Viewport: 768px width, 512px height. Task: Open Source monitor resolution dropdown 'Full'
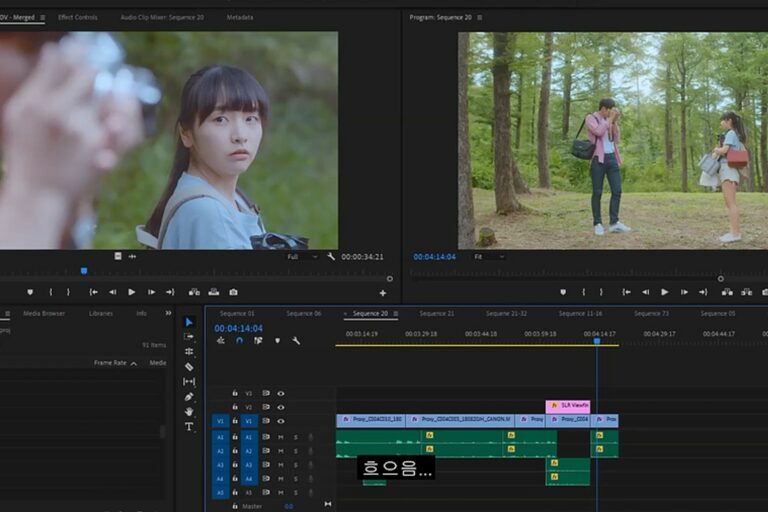point(301,256)
